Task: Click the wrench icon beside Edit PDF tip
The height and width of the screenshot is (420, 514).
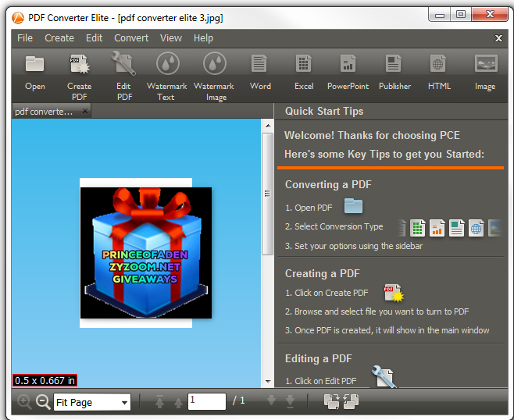Action: tap(384, 377)
